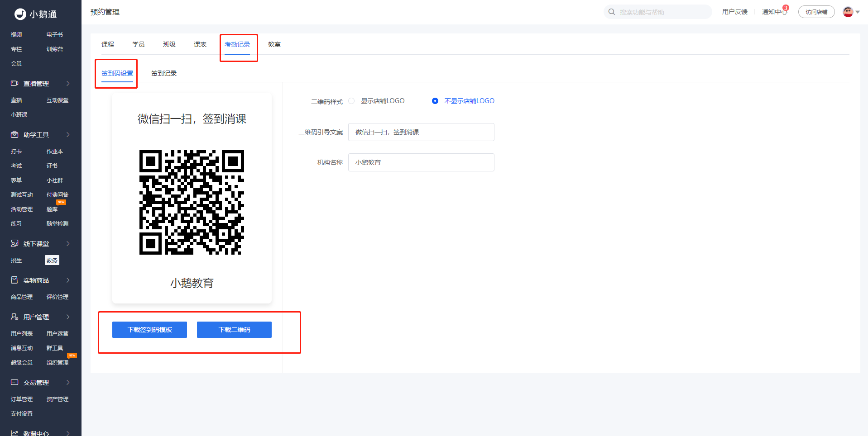Open 题库 in the sidebar

52,209
